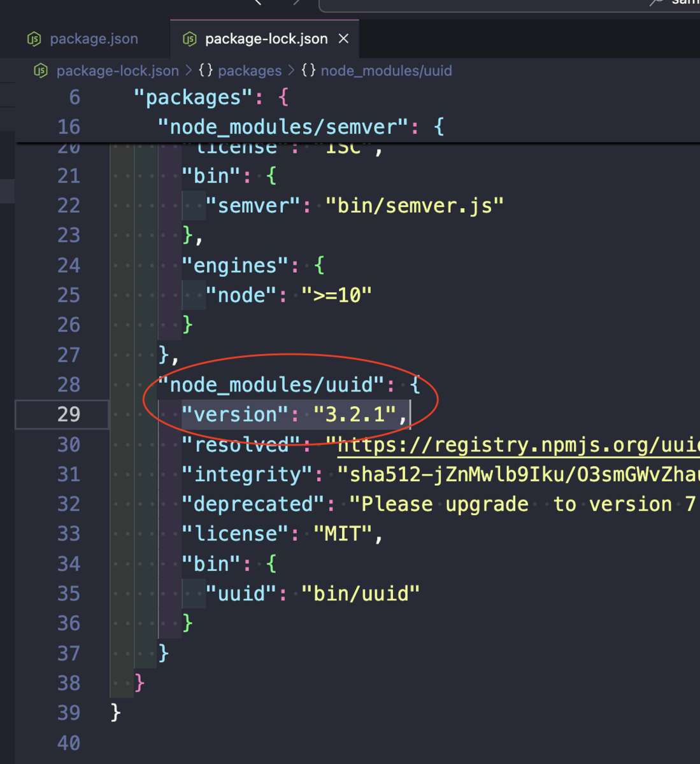
Task: Click the file icon in the breadcrumb bar
Action: [40, 71]
